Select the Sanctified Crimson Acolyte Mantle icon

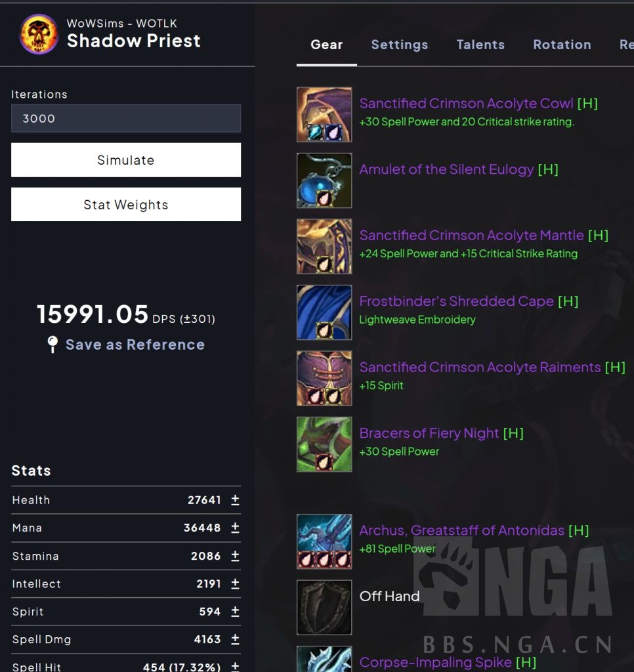[x=324, y=247]
